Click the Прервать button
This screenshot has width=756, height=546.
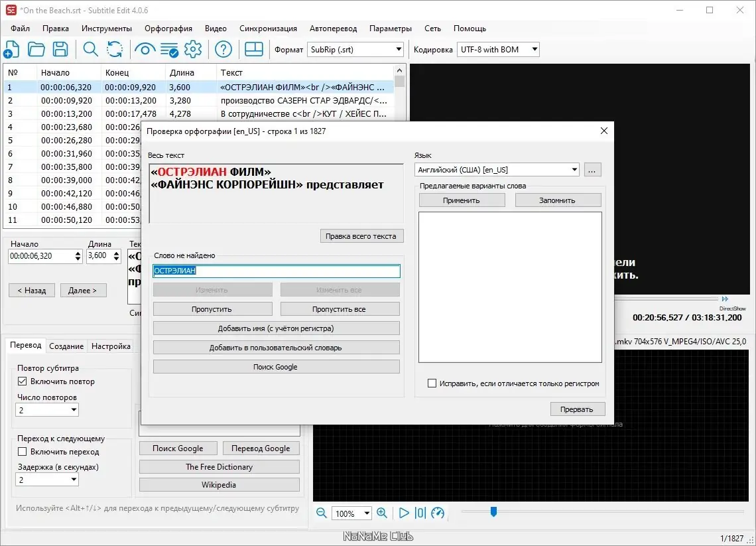tap(578, 409)
